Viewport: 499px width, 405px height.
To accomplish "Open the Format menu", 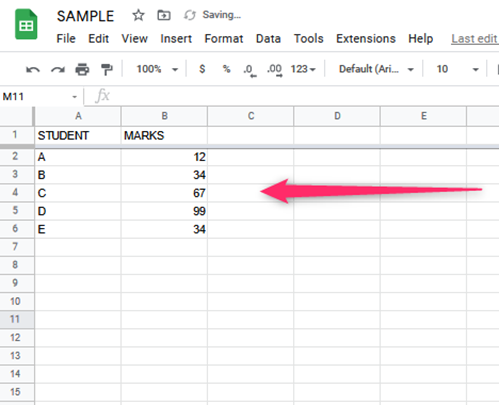I will coord(224,39).
